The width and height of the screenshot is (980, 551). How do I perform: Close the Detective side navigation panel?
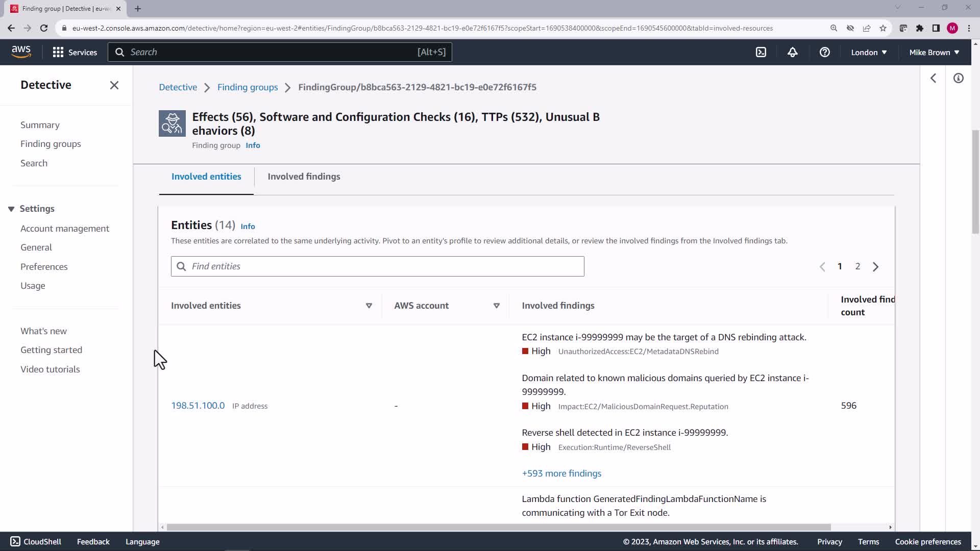(114, 85)
